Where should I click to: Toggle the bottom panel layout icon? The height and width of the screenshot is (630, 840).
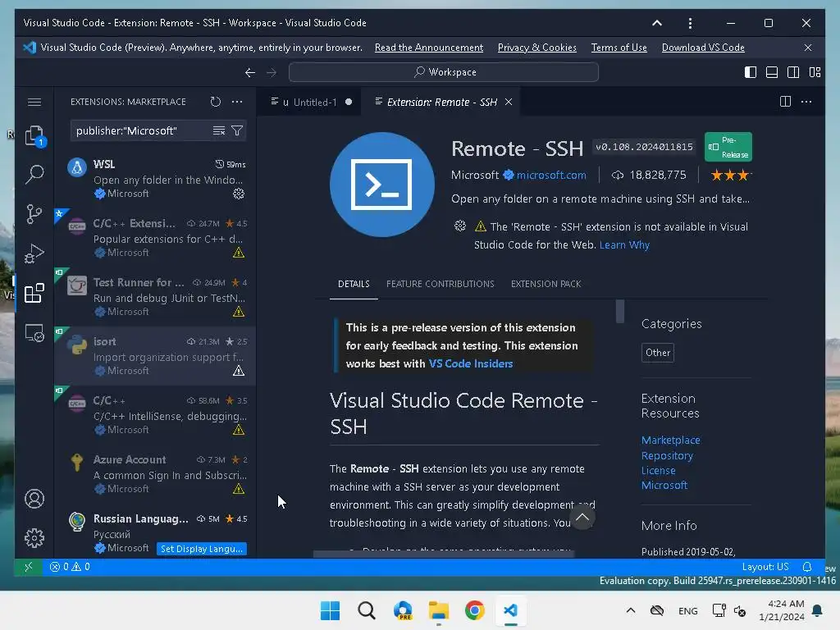point(772,72)
